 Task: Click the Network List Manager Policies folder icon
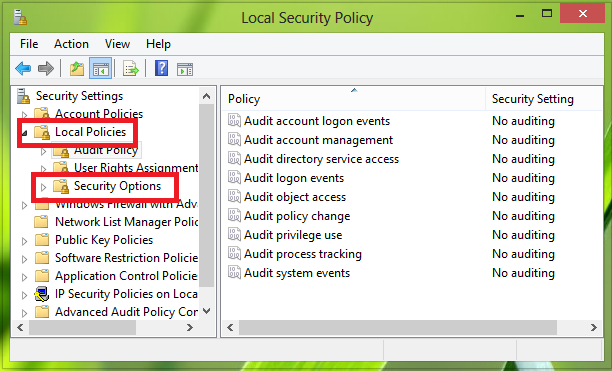(41, 222)
